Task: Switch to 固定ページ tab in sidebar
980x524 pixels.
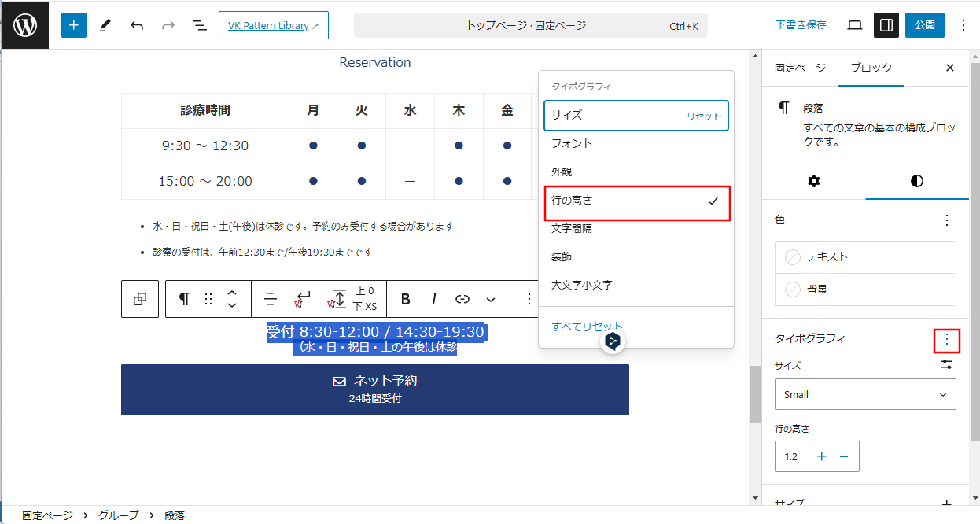Action: 800,68
